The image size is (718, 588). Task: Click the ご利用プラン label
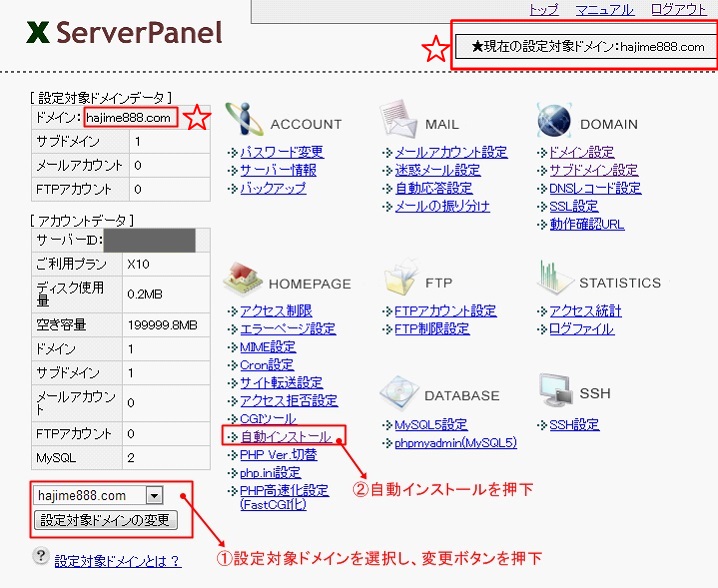71,264
